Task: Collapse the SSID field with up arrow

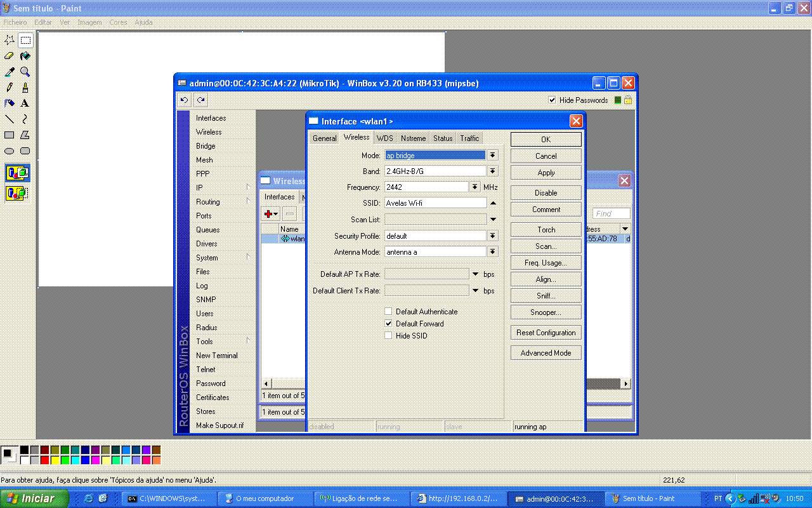Action: coord(493,203)
